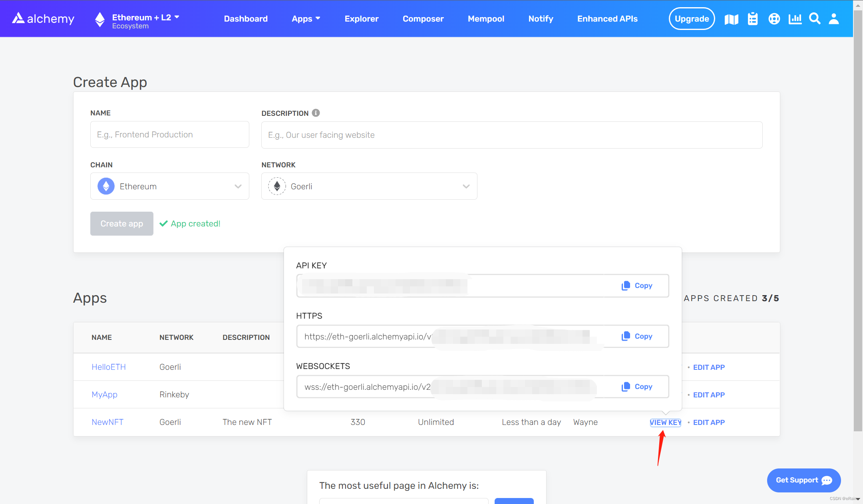
Task: Open the Explorer page
Action: pyautogui.click(x=362, y=19)
